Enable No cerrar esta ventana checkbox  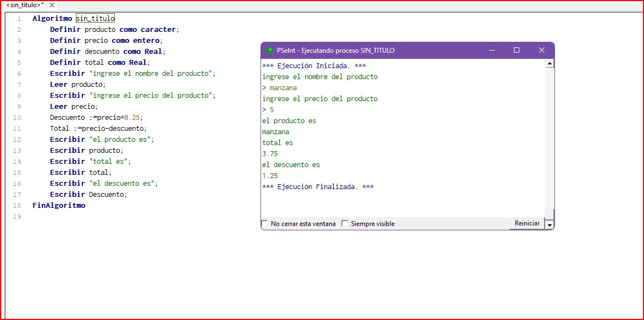tap(265, 224)
